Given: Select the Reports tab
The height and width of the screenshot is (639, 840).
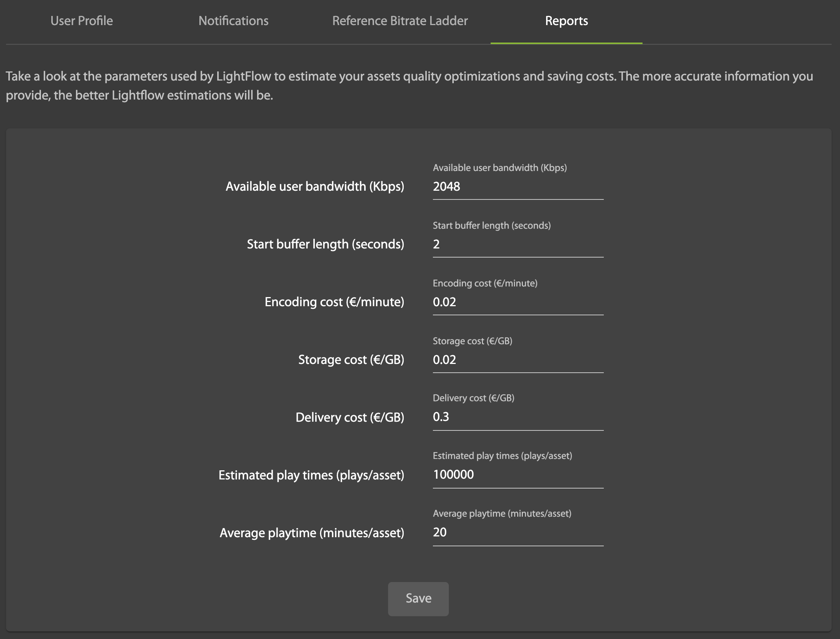Looking at the screenshot, I should click(x=566, y=21).
